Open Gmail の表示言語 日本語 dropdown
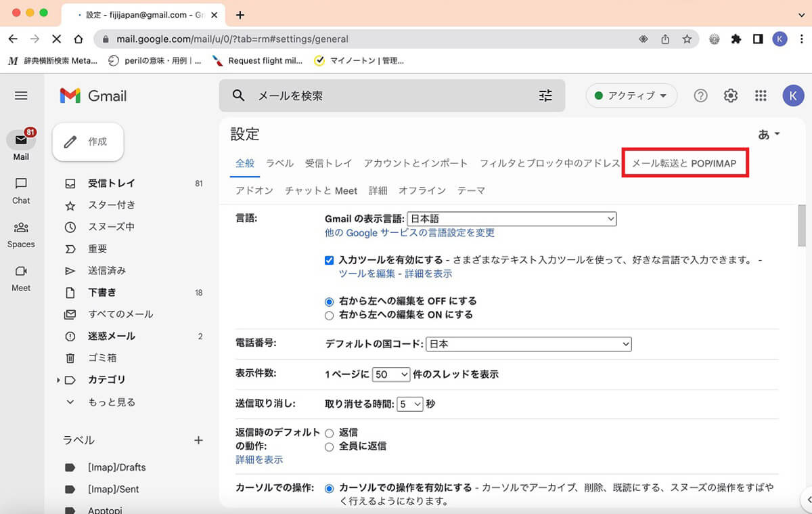This screenshot has height=514, width=812. (512, 219)
